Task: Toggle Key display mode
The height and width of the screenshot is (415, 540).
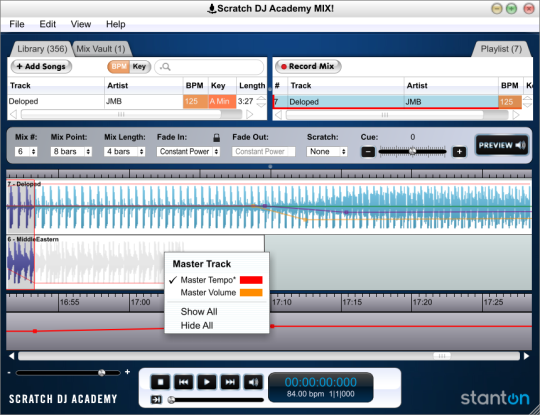Action: 140,66
